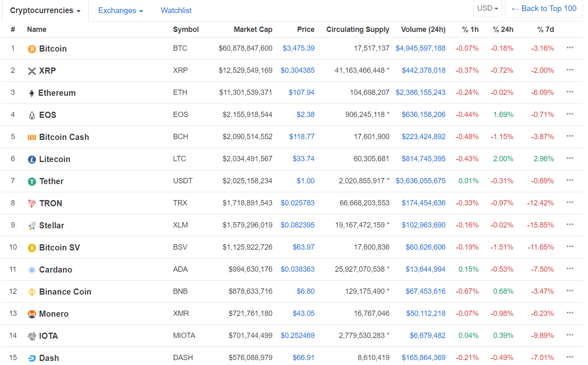Open the three-dot menu for Bitcoin row
The width and height of the screenshot is (588, 365).
pos(570,48)
